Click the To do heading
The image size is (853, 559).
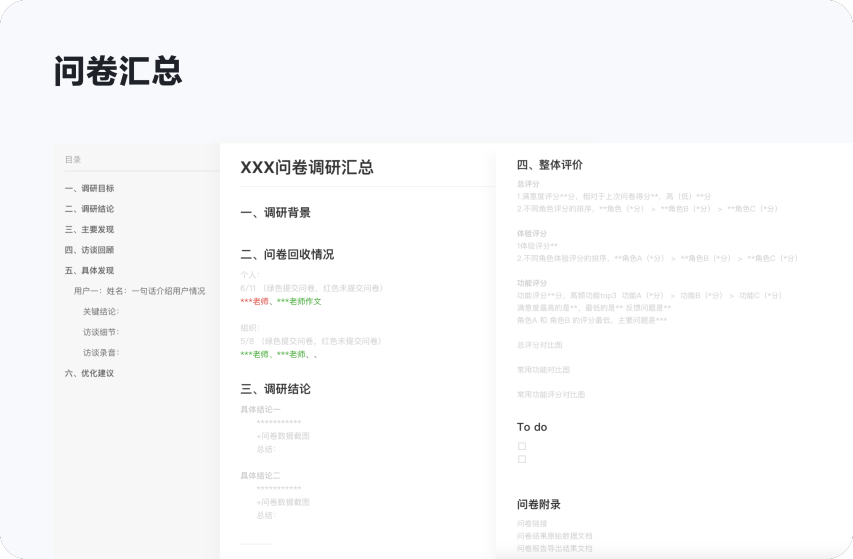point(532,427)
